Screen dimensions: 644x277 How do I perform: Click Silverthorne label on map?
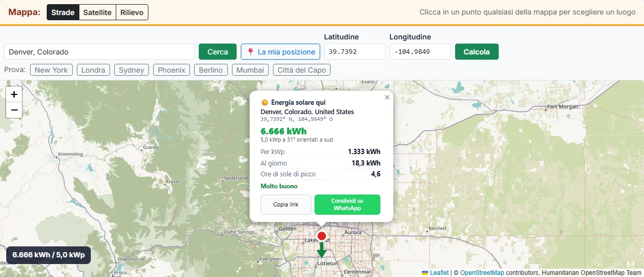point(131,259)
